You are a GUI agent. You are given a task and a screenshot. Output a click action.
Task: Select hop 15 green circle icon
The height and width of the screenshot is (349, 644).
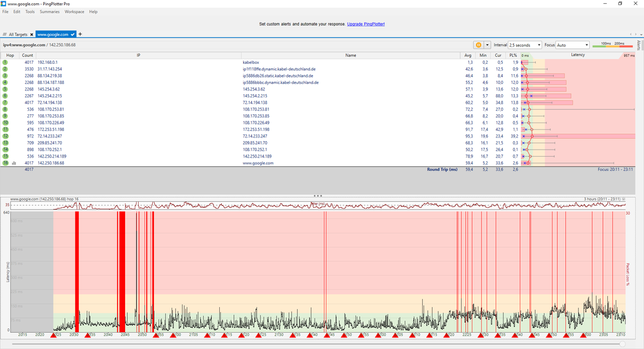click(5, 156)
